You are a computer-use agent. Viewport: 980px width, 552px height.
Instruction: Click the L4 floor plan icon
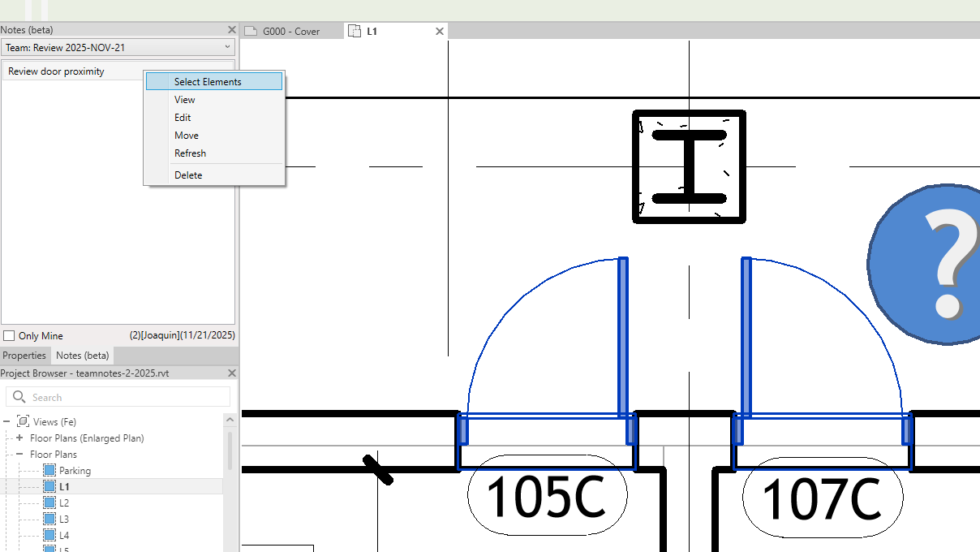[x=49, y=536]
